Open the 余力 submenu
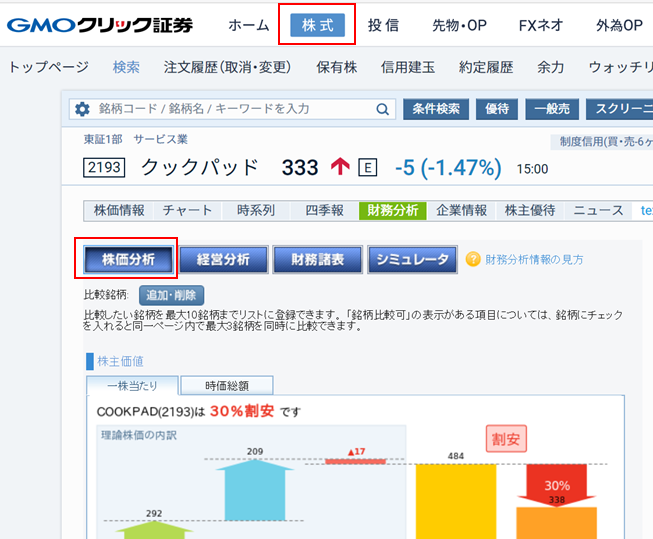 [x=551, y=67]
